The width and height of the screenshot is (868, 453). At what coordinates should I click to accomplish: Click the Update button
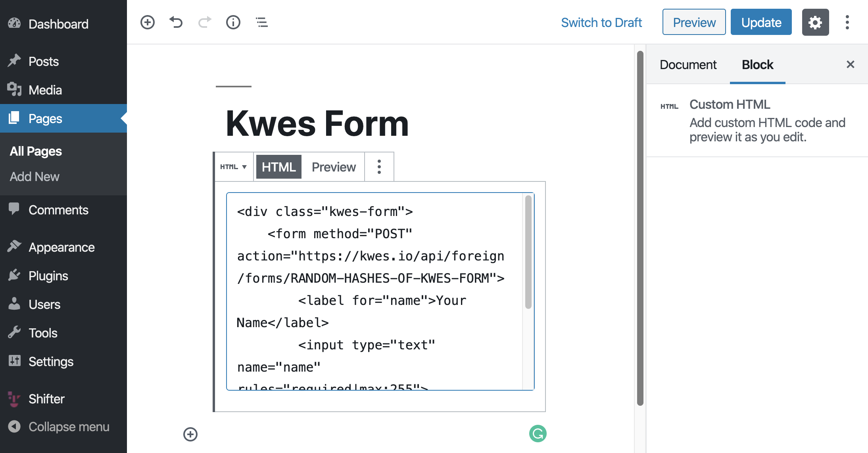tap(761, 22)
